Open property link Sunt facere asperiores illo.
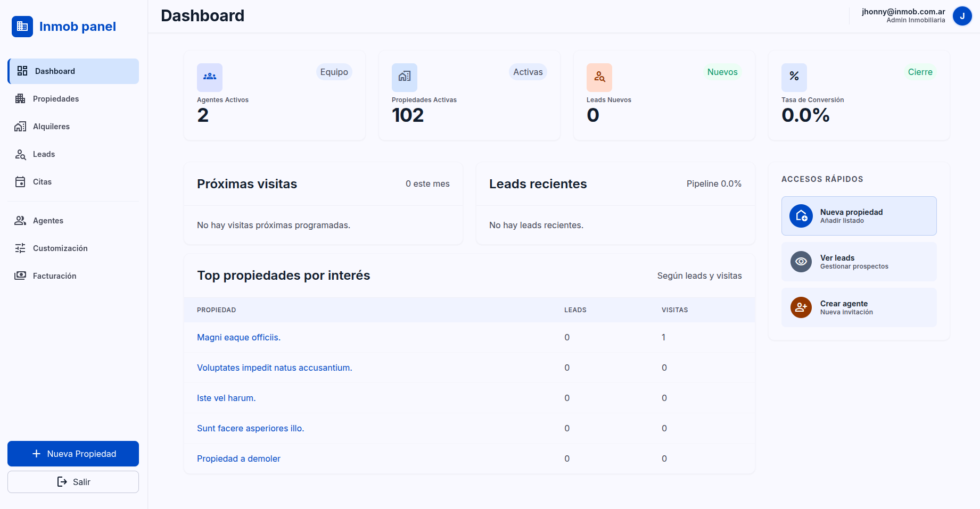The height and width of the screenshot is (509, 980). pyautogui.click(x=251, y=428)
